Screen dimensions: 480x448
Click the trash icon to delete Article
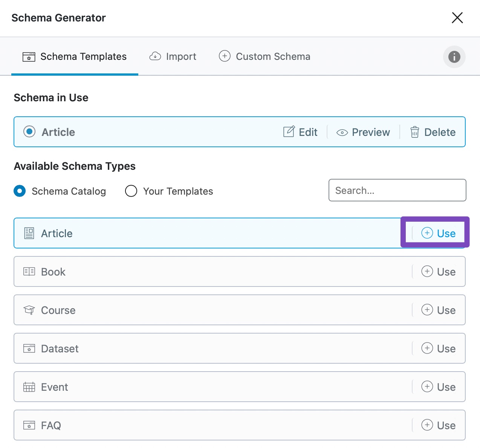click(414, 132)
